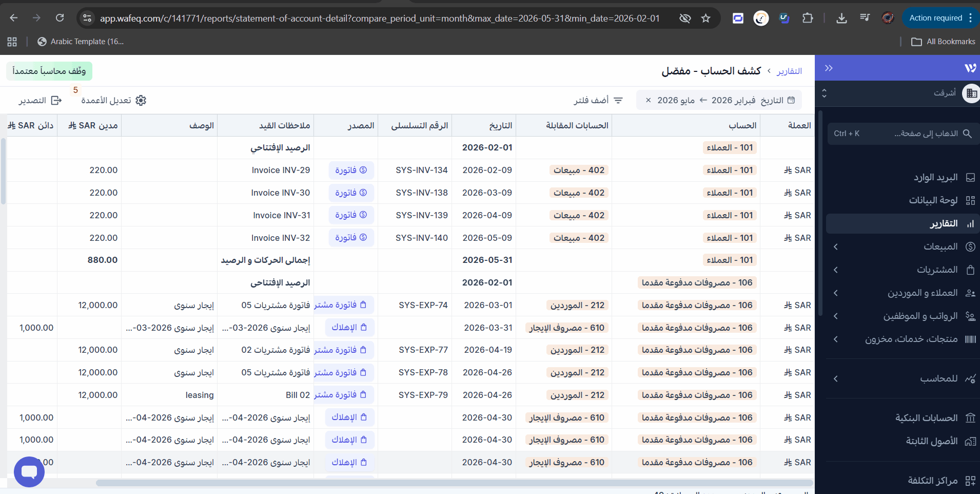Click the دائن SAR column header
The height and width of the screenshot is (494, 980).
(30, 126)
